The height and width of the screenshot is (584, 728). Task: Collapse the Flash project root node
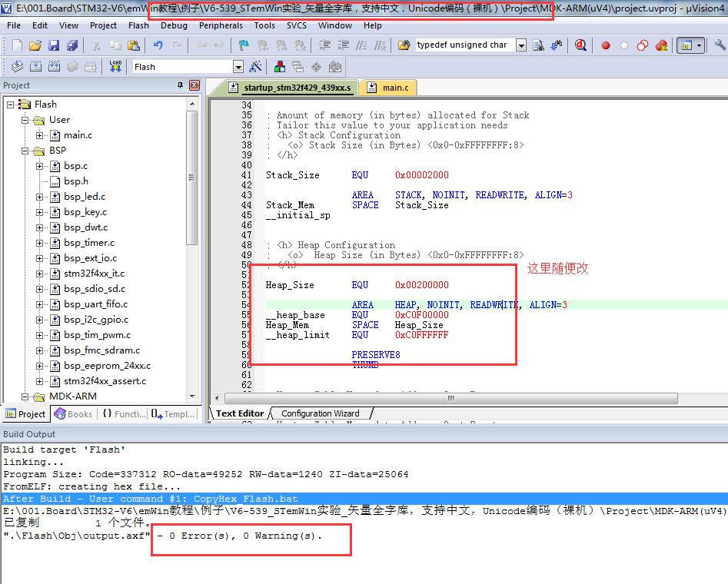point(10,105)
